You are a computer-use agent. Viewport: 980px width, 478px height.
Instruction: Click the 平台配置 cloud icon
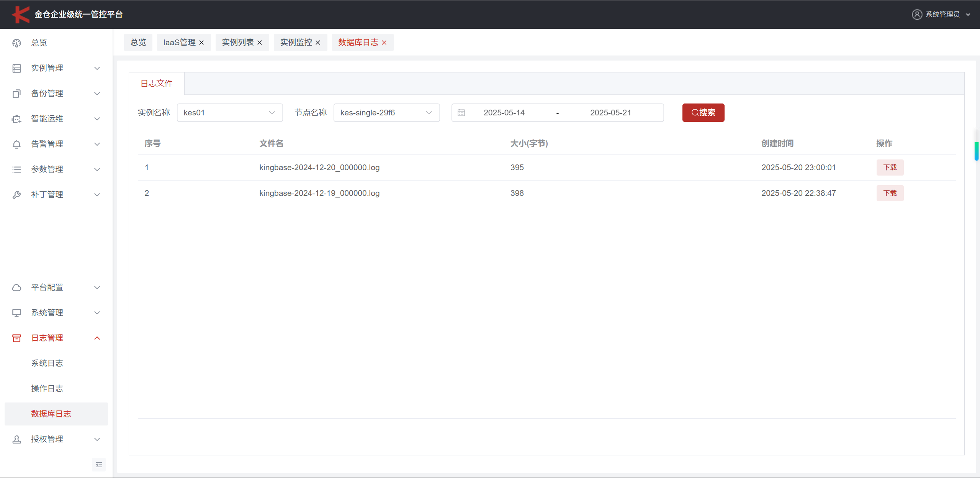pyautogui.click(x=16, y=287)
